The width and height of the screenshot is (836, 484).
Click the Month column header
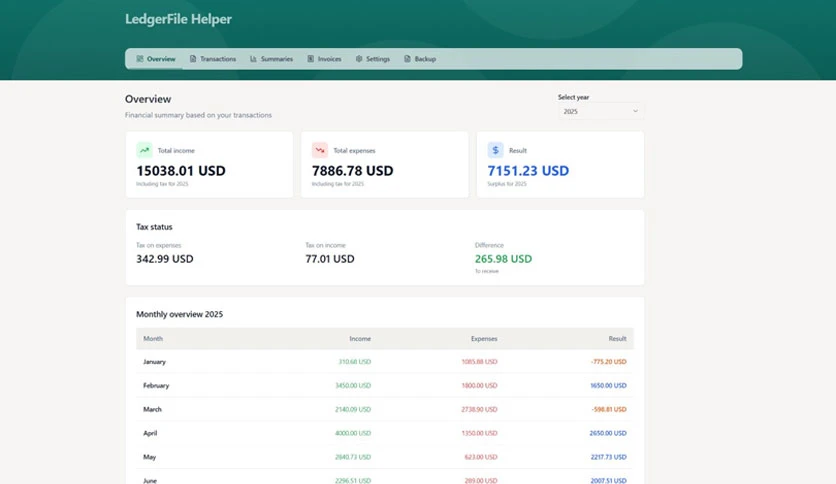tap(153, 338)
